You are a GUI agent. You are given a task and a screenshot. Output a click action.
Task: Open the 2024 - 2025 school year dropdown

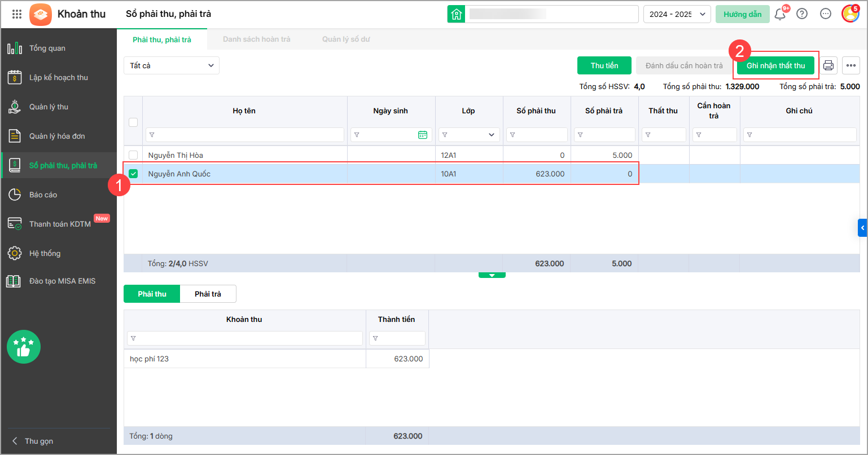coord(677,14)
